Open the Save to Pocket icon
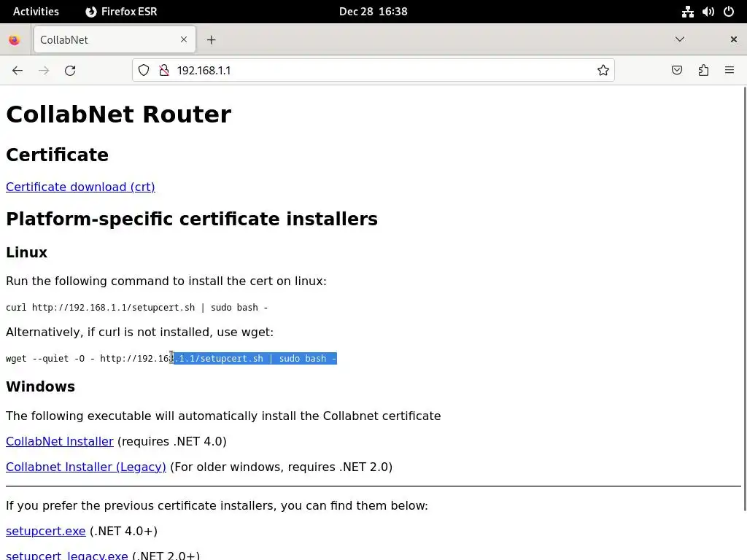The width and height of the screenshot is (747, 560). (x=677, y=71)
